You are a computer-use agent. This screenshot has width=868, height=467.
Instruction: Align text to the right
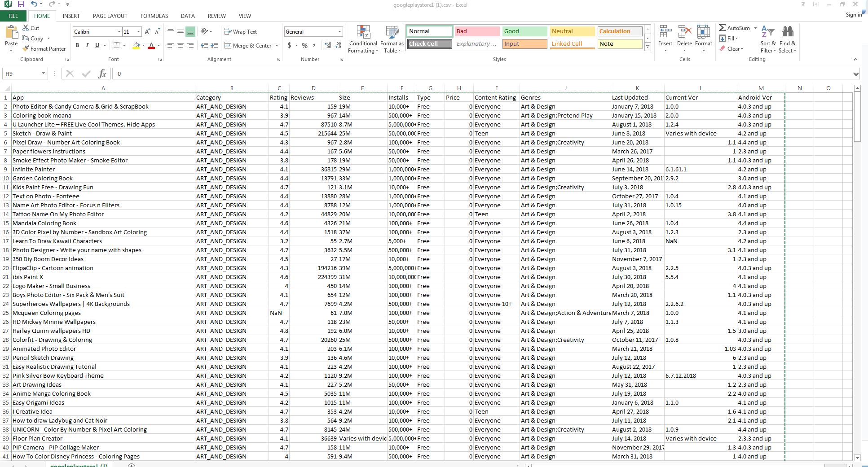tap(190, 45)
